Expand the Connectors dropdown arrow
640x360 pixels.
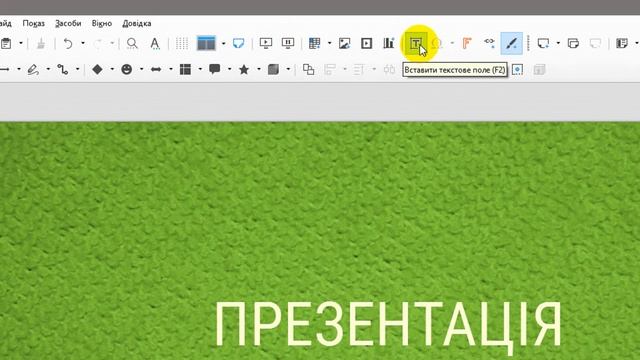point(78,70)
